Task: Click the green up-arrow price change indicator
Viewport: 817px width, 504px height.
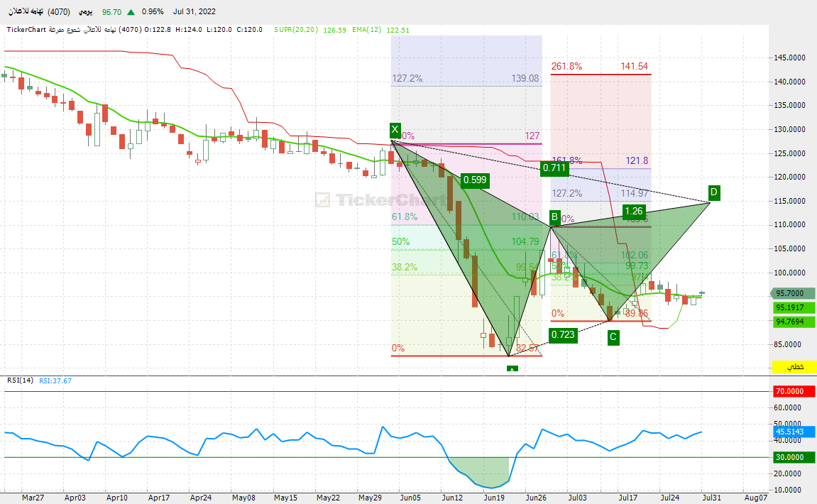Action: click(x=131, y=12)
